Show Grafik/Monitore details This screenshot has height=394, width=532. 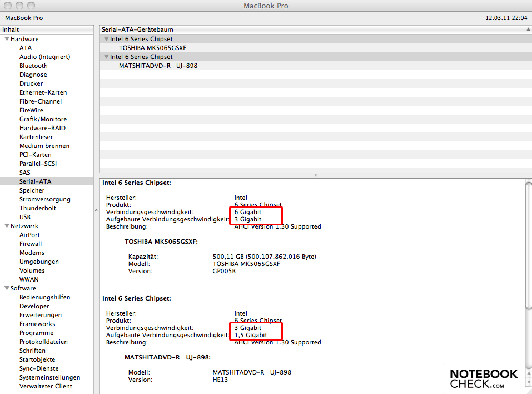[x=43, y=119]
